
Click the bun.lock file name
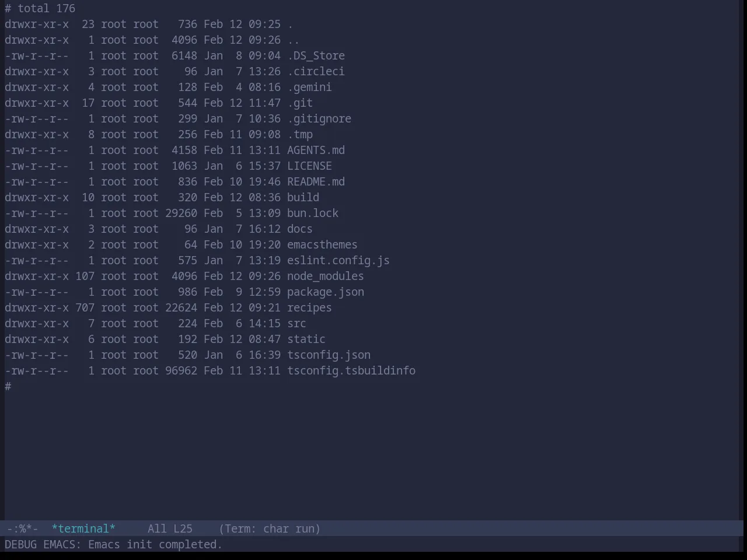(313, 213)
